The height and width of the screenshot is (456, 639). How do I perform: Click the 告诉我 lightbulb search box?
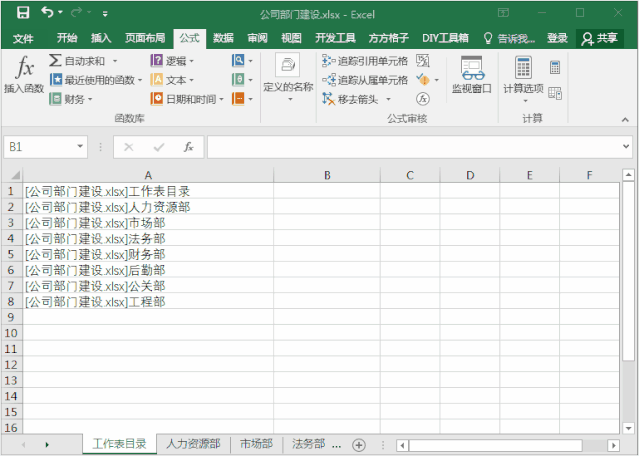click(x=509, y=38)
